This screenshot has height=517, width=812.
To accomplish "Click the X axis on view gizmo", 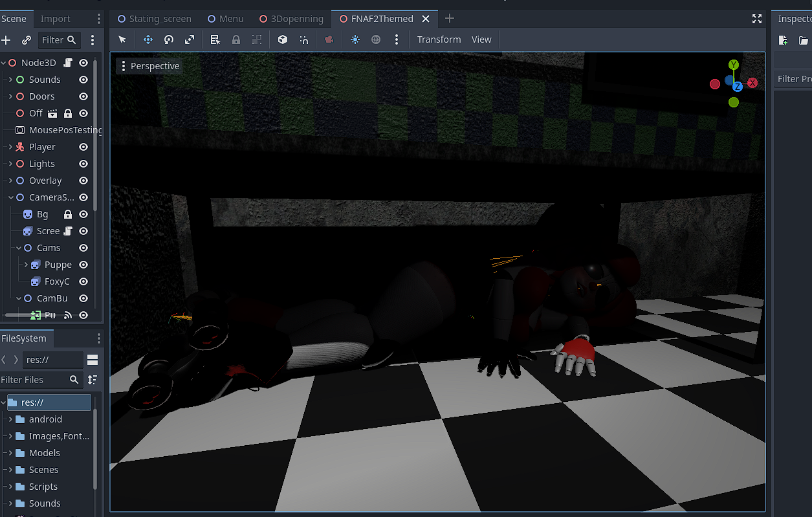I will pos(752,83).
